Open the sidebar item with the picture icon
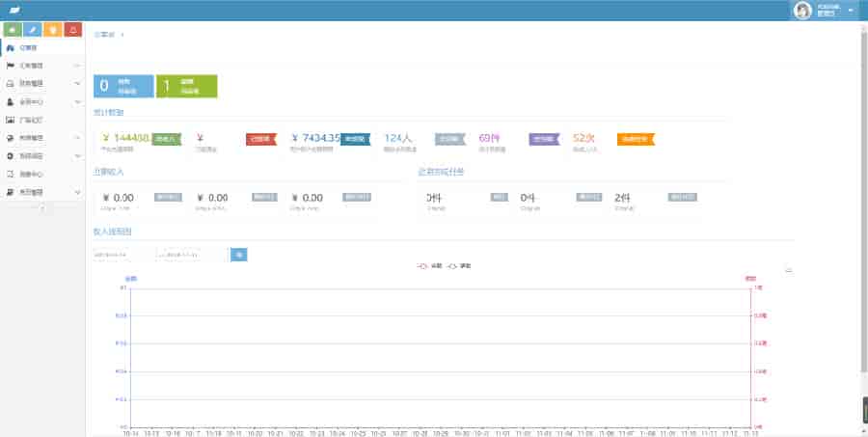 31,121
